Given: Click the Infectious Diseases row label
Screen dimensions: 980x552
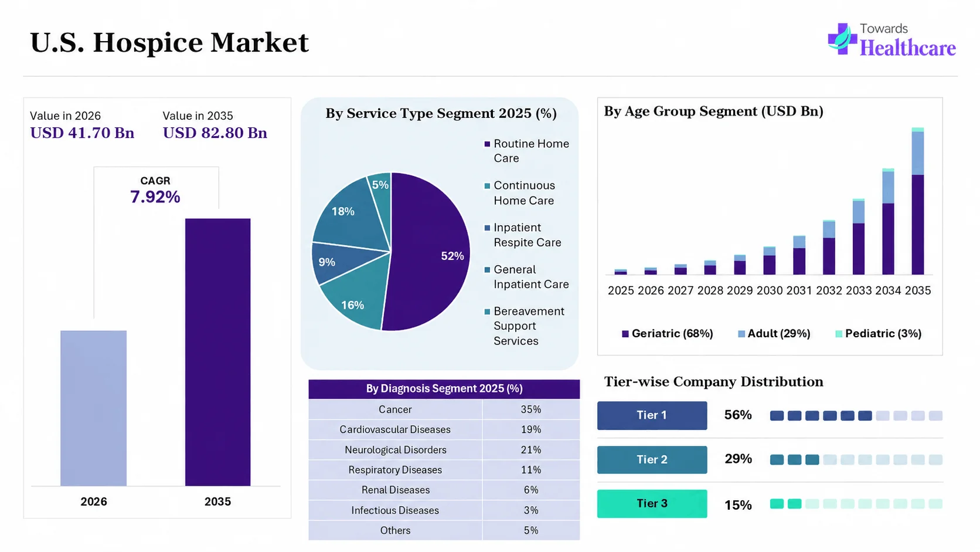Looking at the screenshot, I should pyautogui.click(x=395, y=510).
